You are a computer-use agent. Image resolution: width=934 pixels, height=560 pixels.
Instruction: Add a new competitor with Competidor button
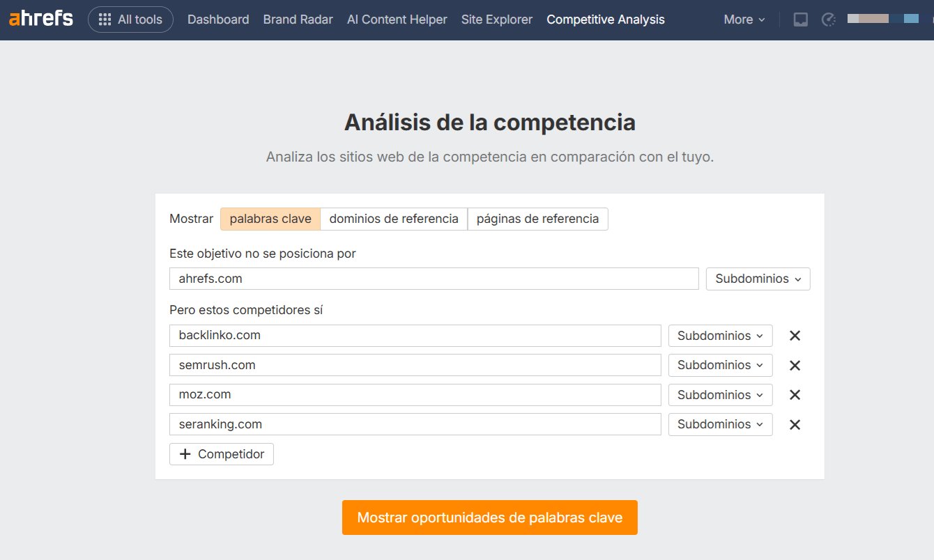(x=221, y=453)
